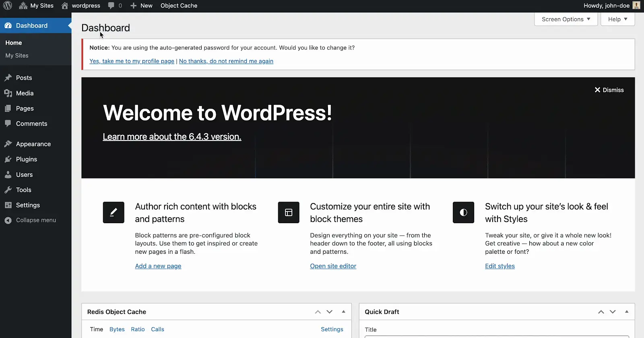Move Redis Object Cache widget down
644x338 pixels.
point(330,312)
